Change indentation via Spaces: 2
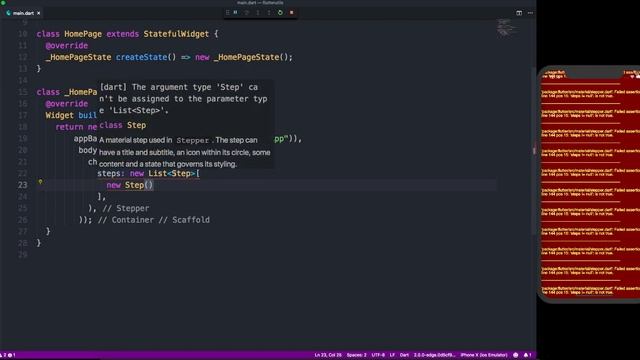Viewport: 640px width, 360px height. tap(357, 355)
